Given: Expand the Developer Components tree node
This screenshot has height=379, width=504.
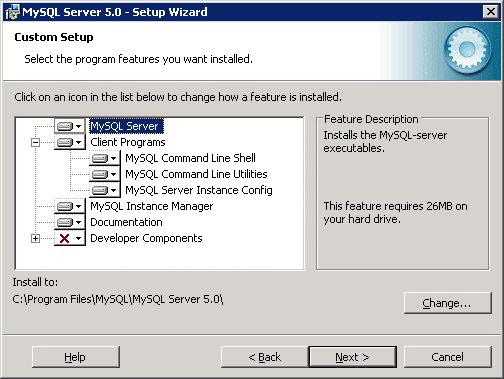Looking at the screenshot, I should [35, 239].
